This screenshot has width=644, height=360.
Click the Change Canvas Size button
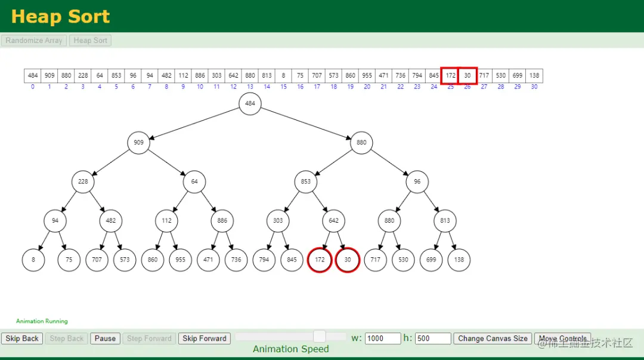[x=493, y=338]
